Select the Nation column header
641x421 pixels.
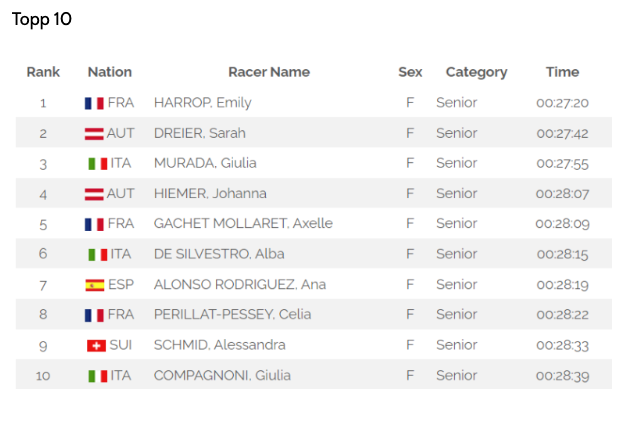coord(110,72)
